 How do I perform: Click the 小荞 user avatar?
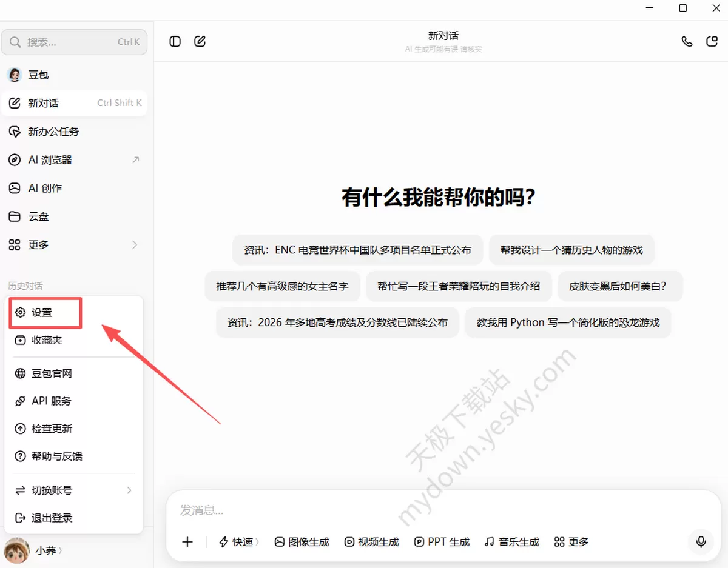click(x=16, y=550)
